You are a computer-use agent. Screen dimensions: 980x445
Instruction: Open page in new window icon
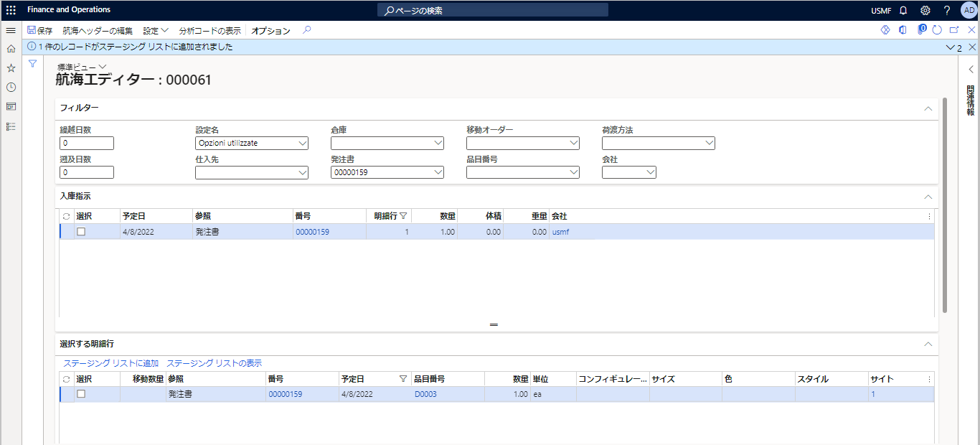(x=954, y=30)
